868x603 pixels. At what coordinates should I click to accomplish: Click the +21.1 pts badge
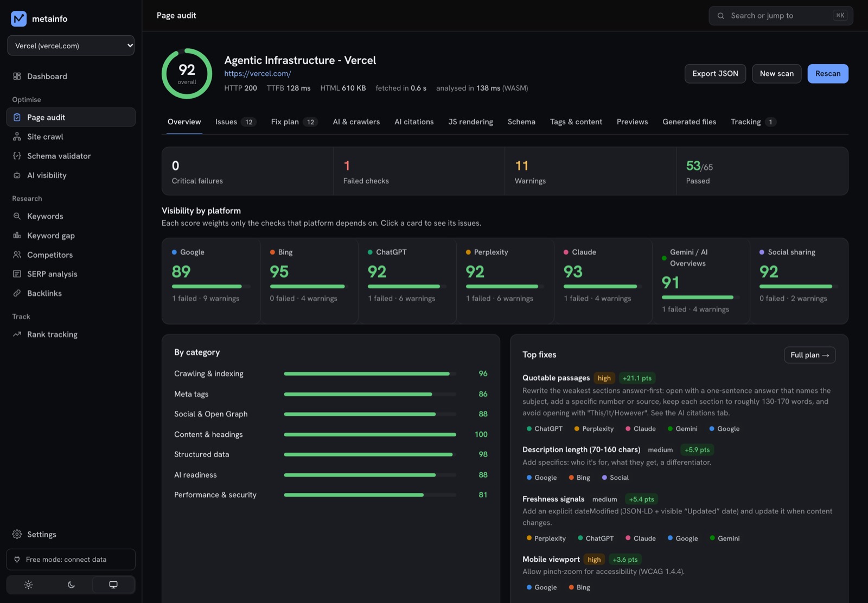[637, 378]
